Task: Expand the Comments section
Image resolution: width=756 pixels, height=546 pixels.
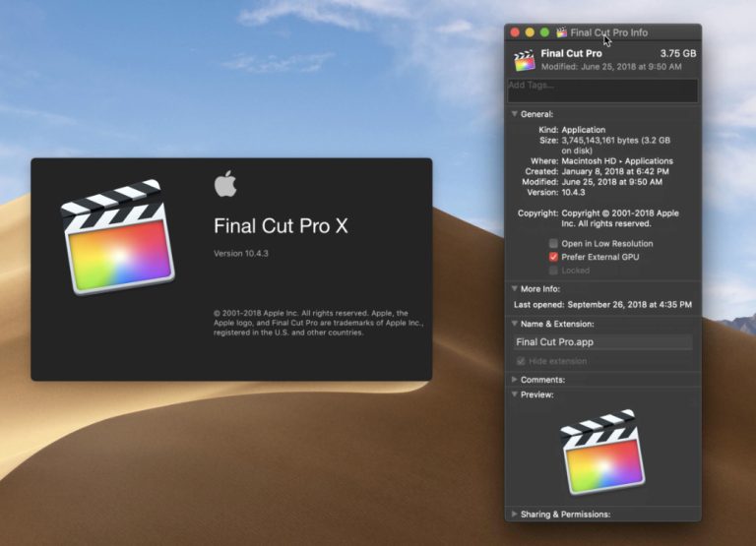Action: (x=514, y=380)
